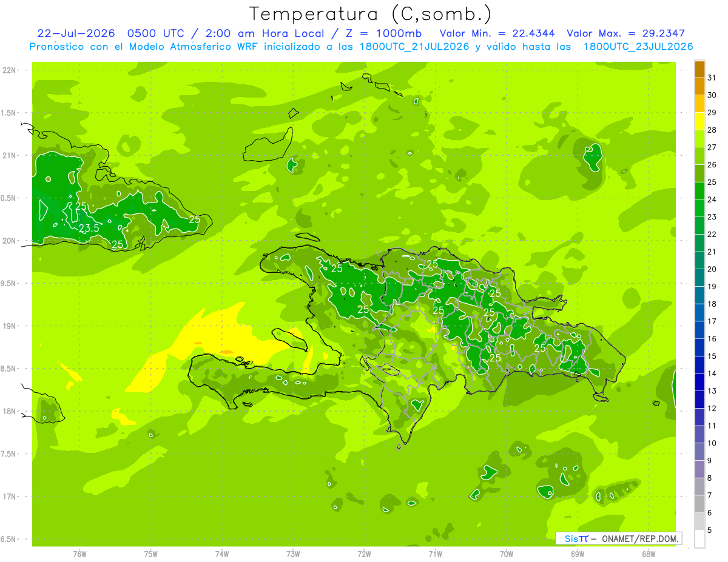Click the dark blue colorbar segment between 13 and 14

[699, 382]
